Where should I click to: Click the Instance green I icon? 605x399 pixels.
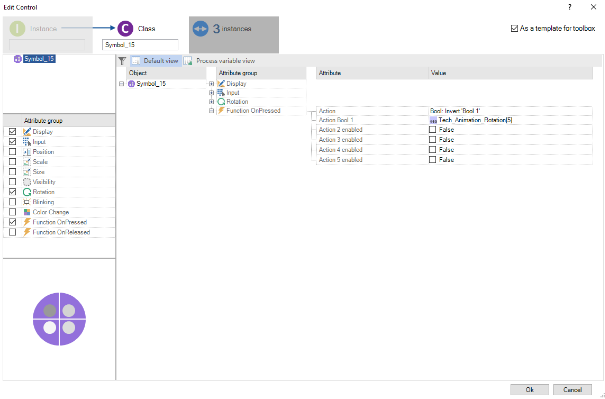[x=17, y=29]
